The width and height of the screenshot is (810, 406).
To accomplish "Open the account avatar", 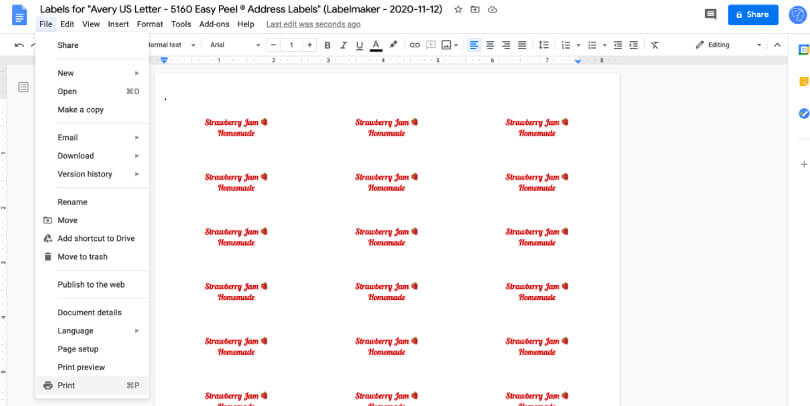I will pyautogui.click(x=798, y=14).
